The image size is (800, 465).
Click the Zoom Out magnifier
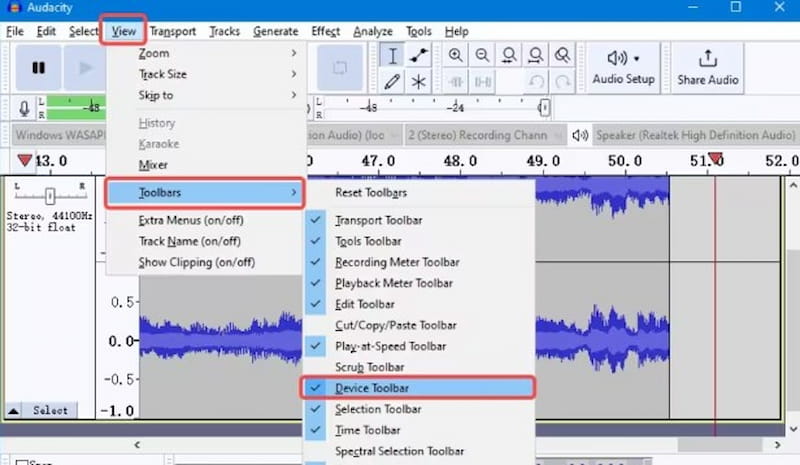[x=482, y=55]
